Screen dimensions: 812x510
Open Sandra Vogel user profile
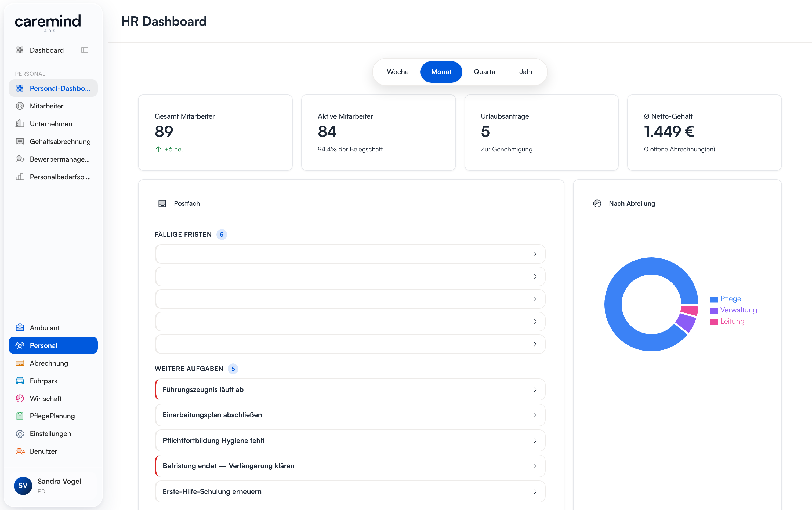[48, 486]
